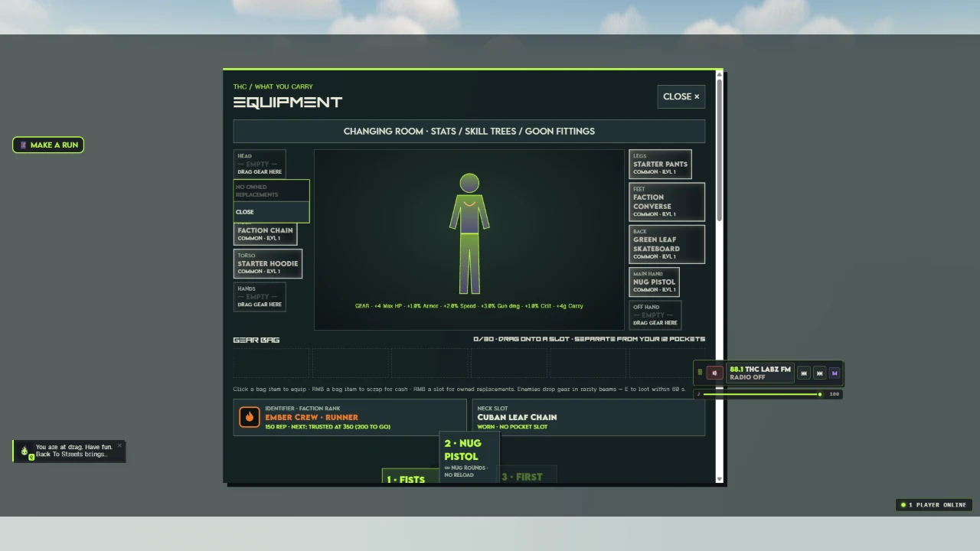This screenshot has height=551, width=980.
Task: Click the Equipment panel vertical scrollbar
Action: [x=719, y=149]
